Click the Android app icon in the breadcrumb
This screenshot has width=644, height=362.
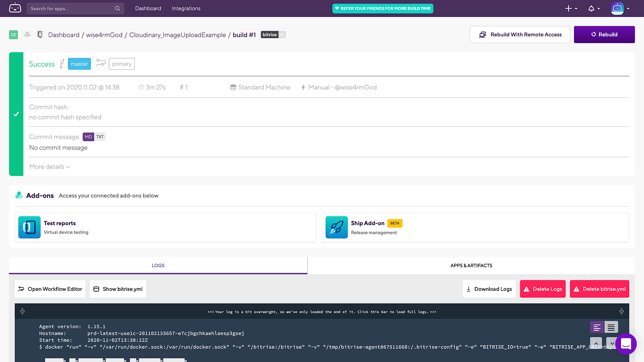coord(27,34)
